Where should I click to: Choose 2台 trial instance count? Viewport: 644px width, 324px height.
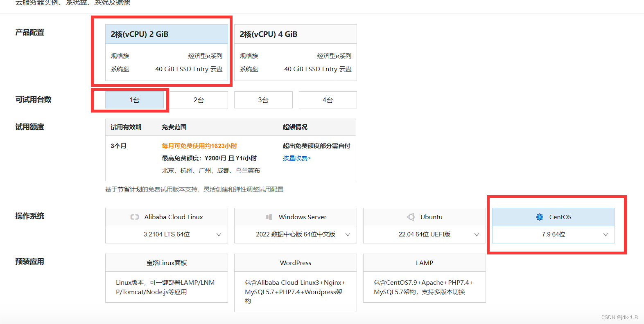199,100
